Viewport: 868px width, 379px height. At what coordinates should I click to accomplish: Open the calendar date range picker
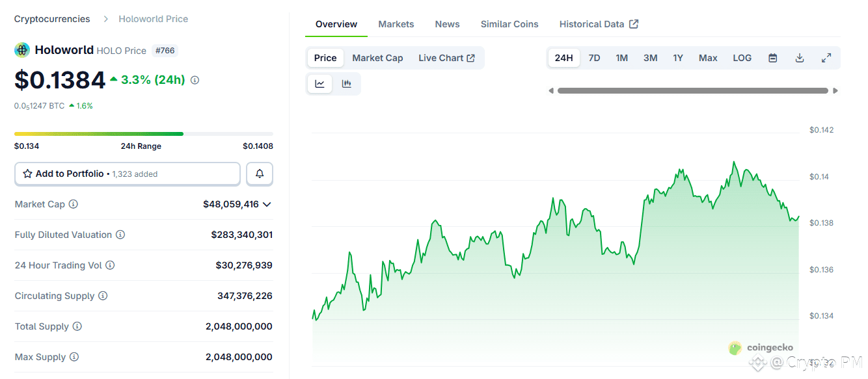pos(773,58)
